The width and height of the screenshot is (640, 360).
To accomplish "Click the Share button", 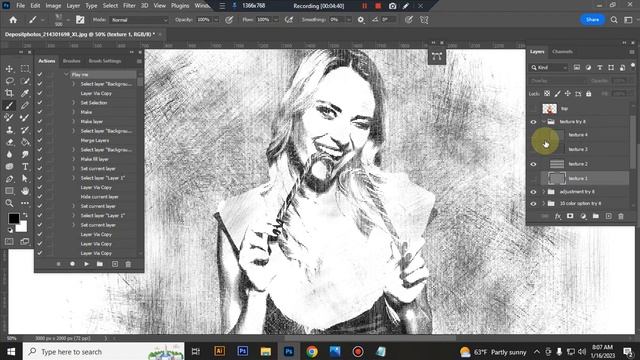I will click(x=592, y=20).
